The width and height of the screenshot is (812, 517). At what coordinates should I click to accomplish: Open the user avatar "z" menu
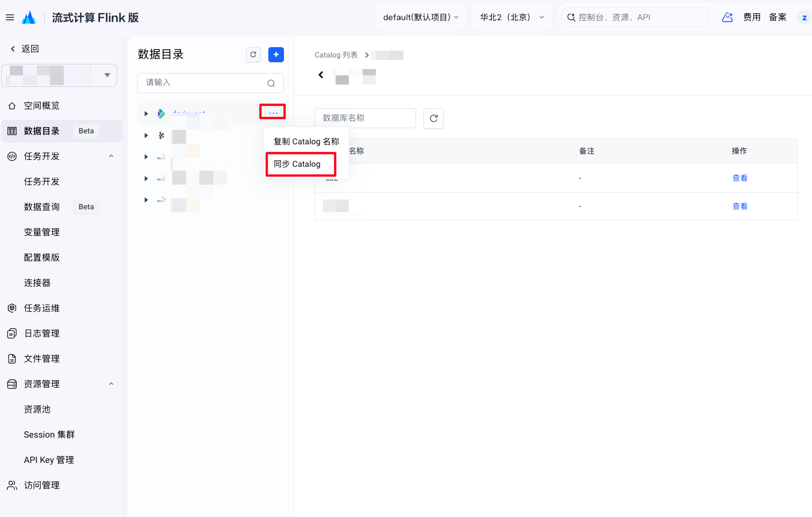804,18
